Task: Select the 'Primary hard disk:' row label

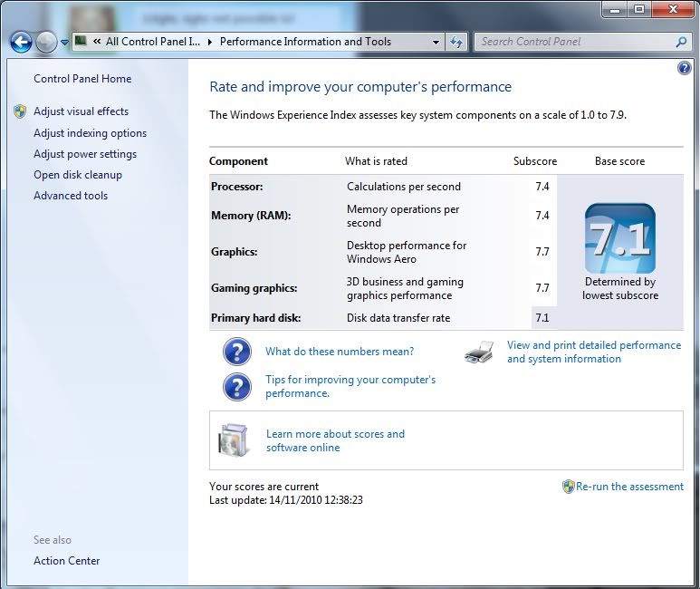Action: coord(255,318)
